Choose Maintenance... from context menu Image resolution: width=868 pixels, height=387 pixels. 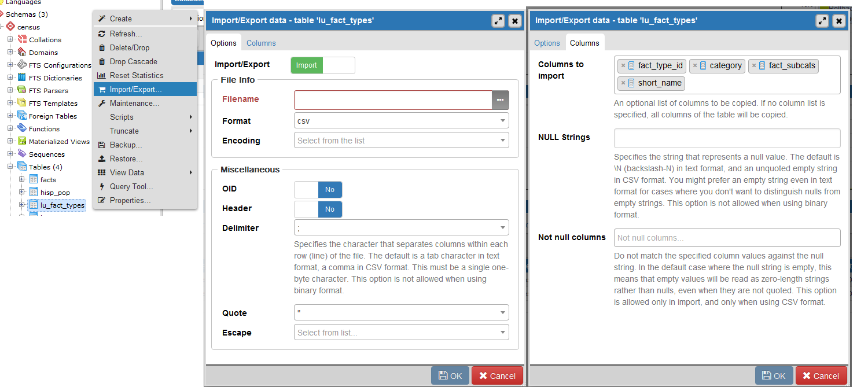pos(145,103)
